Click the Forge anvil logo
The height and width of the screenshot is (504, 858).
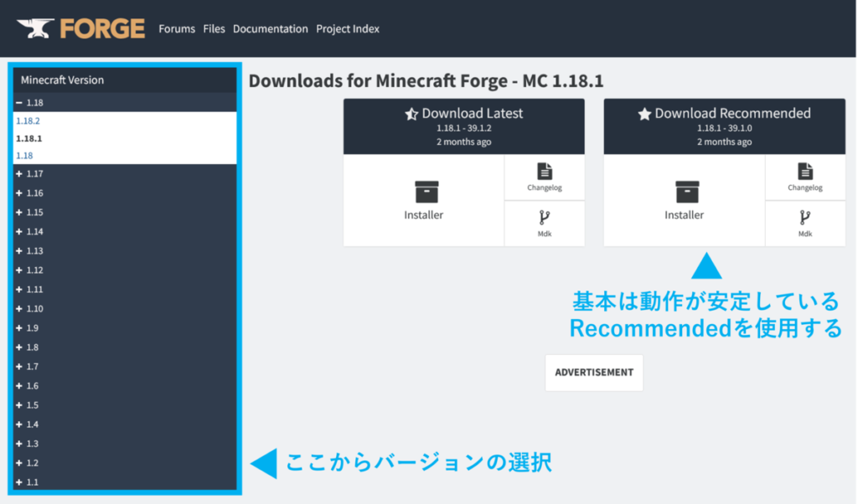pos(80,28)
